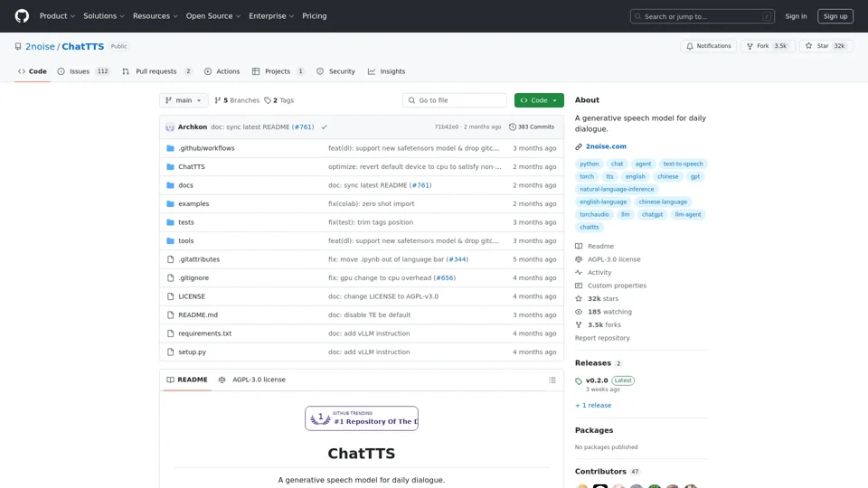868x488 pixels.
Task: Click the #1 Repository trending badge
Action: (362, 418)
